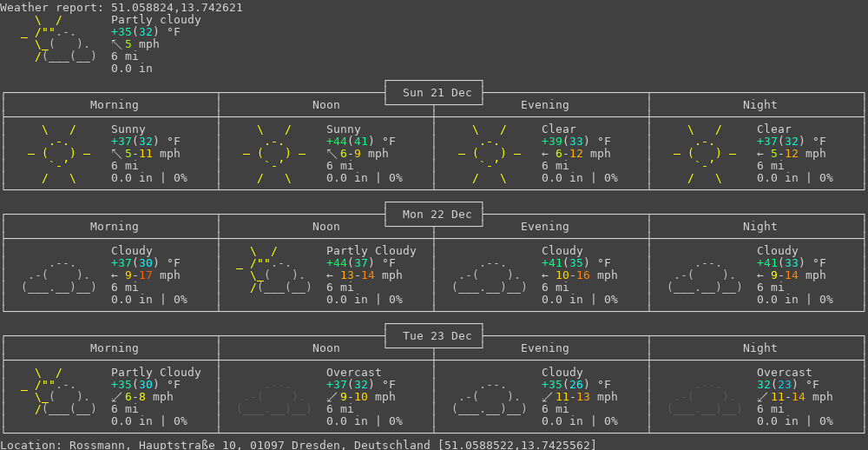Select the Sun 21 Dec date header
Image resolution: width=868 pixels, height=450 pixels.
(x=434, y=93)
